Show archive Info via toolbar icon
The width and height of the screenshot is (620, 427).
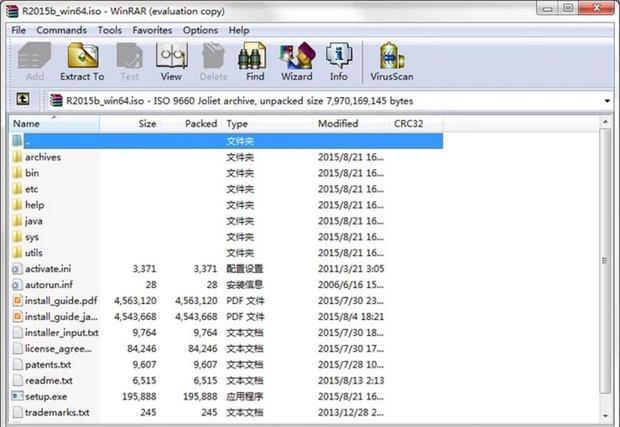click(339, 61)
